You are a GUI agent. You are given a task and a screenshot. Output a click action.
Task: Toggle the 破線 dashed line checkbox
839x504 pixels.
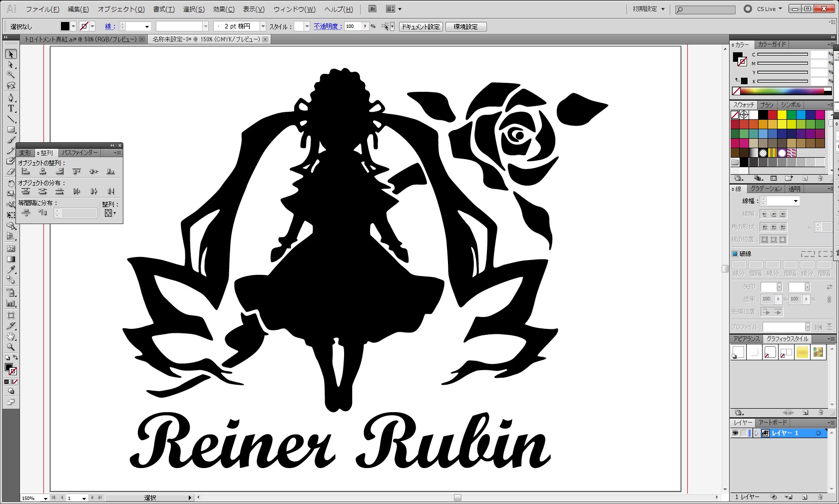point(735,253)
